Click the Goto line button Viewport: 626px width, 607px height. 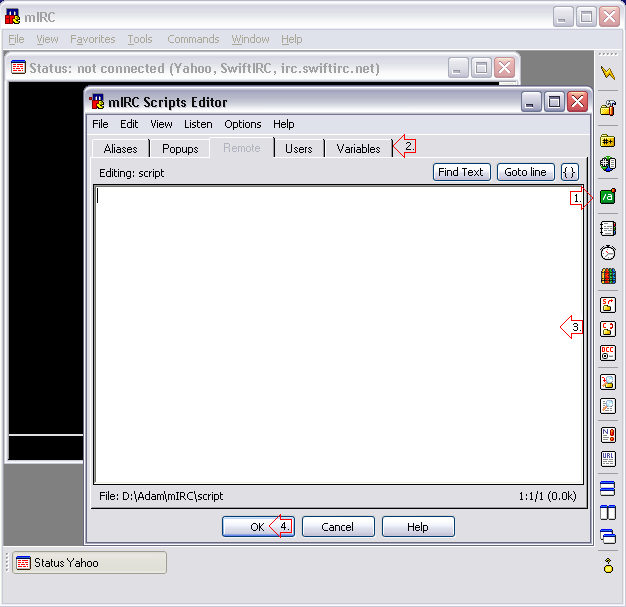tap(525, 172)
